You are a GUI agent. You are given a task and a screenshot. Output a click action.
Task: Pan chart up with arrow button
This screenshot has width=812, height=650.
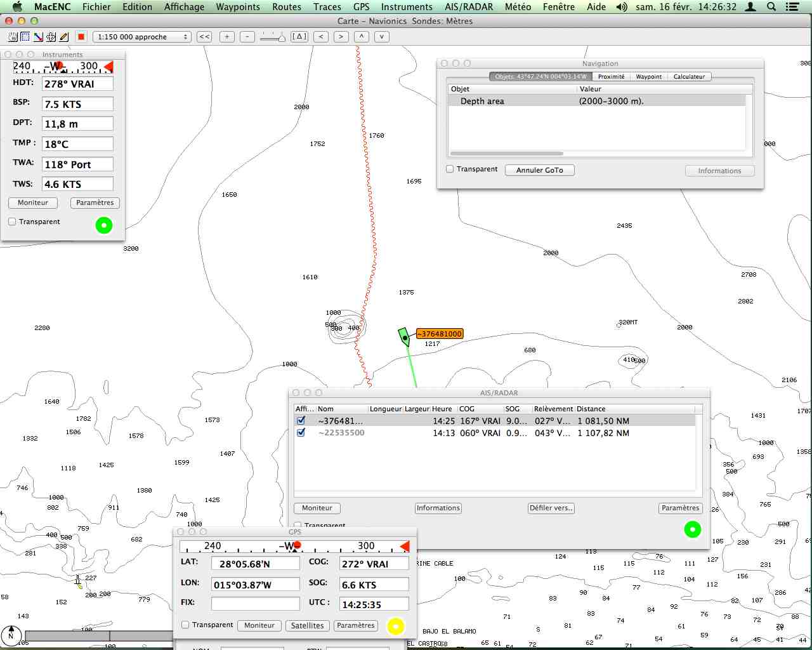[362, 37]
